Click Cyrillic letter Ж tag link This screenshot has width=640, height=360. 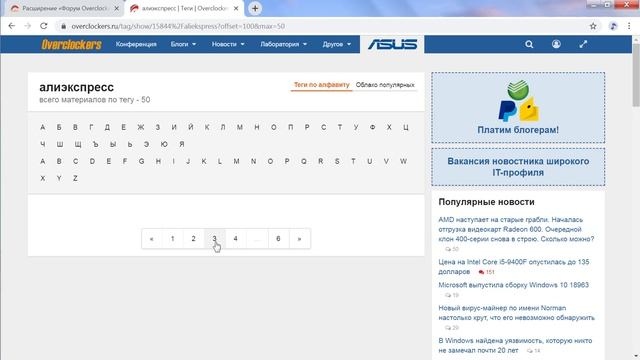tap(141, 127)
